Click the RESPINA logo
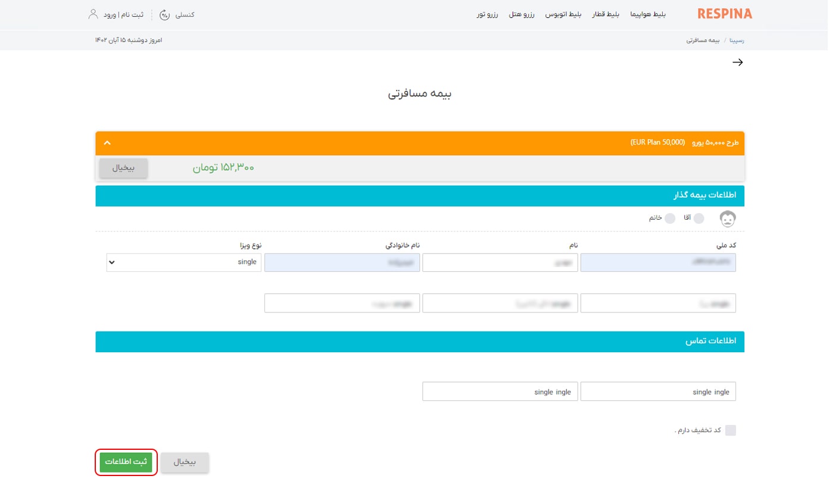829x504 pixels. pos(724,14)
